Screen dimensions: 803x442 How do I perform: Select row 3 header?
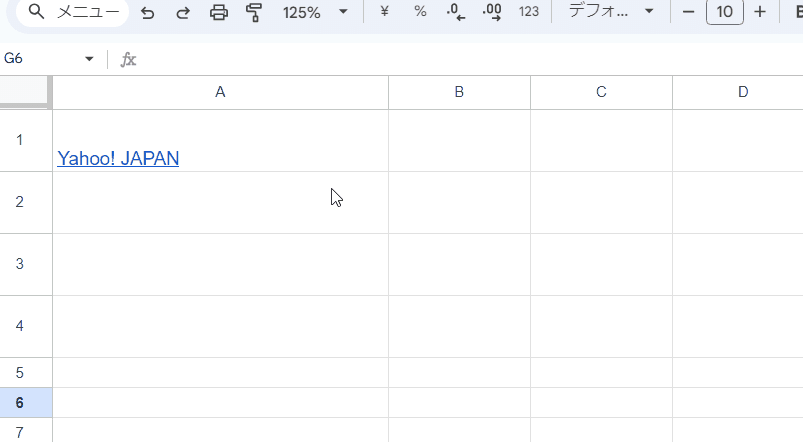click(19, 264)
